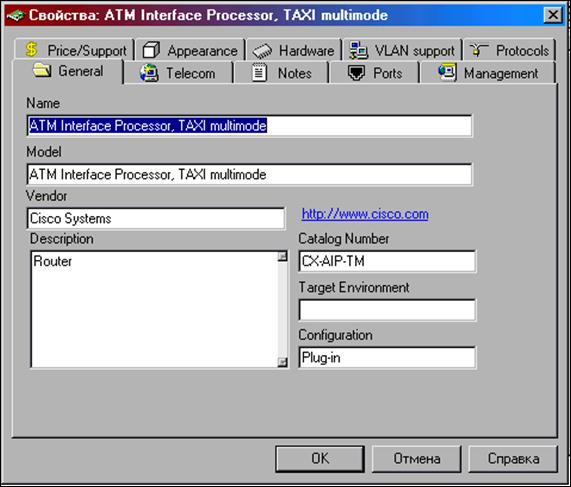
Task: Click the dollar sign icon on Price/Support tab
Action: (x=32, y=49)
